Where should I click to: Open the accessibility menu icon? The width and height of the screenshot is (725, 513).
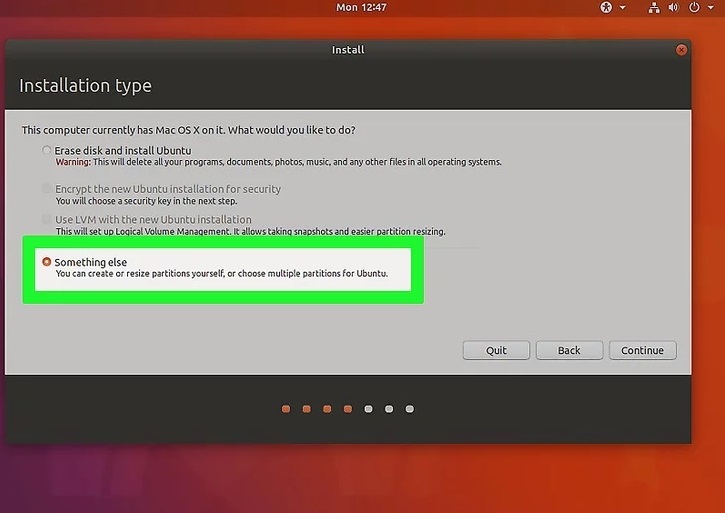click(606, 7)
